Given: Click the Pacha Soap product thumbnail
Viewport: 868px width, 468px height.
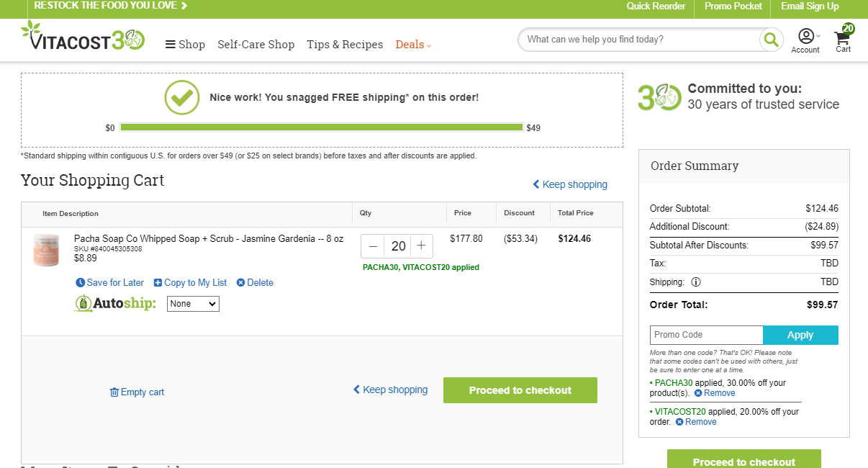Looking at the screenshot, I should tap(46, 250).
